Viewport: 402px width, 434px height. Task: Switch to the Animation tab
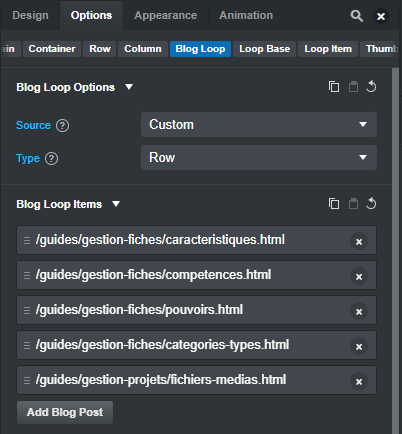pos(246,15)
